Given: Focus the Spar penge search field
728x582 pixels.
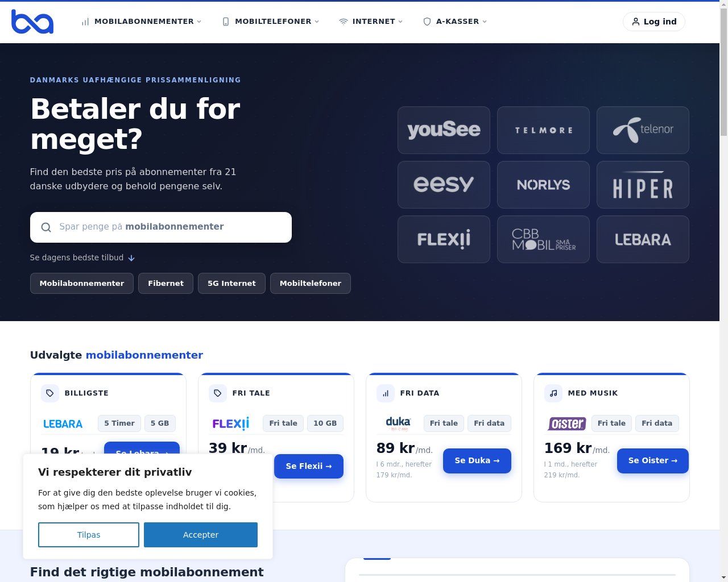Looking at the screenshot, I should coord(161,227).
